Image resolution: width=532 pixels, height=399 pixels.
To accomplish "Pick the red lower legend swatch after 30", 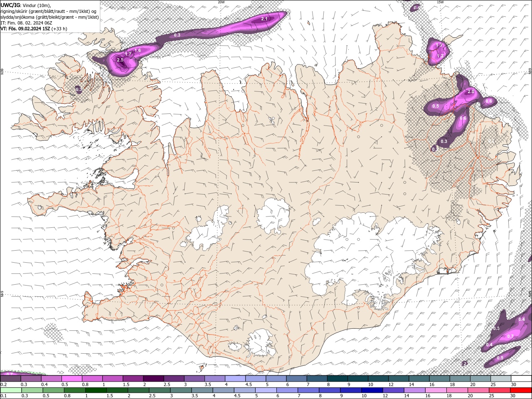I will click(x=520, y=390).
